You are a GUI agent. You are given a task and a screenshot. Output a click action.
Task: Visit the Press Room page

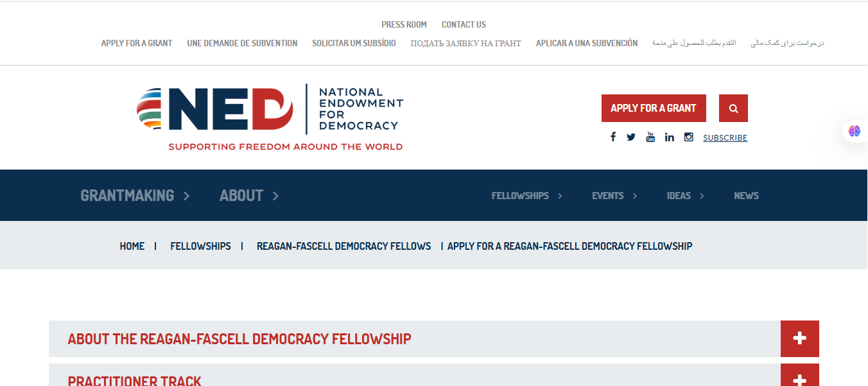404,24
